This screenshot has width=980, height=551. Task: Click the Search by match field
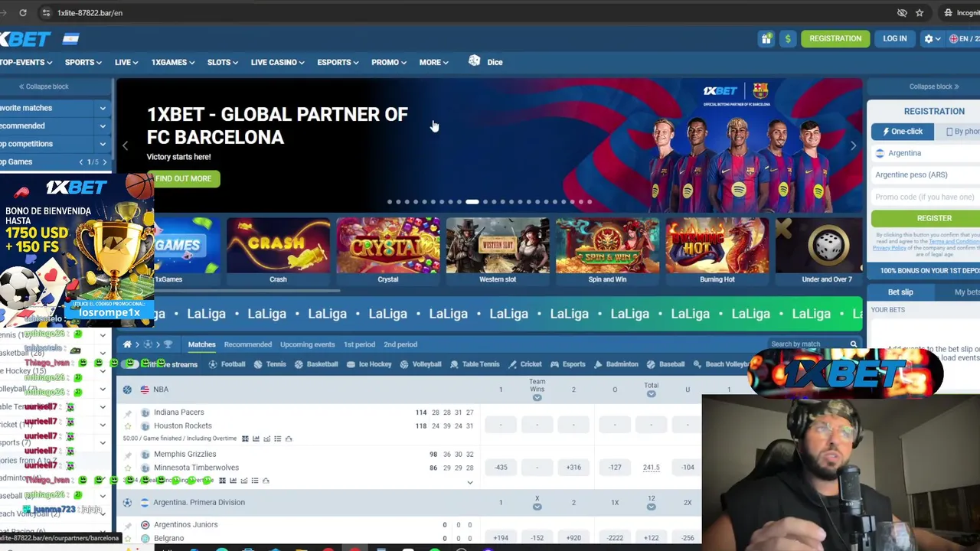(x=807, y=344)
